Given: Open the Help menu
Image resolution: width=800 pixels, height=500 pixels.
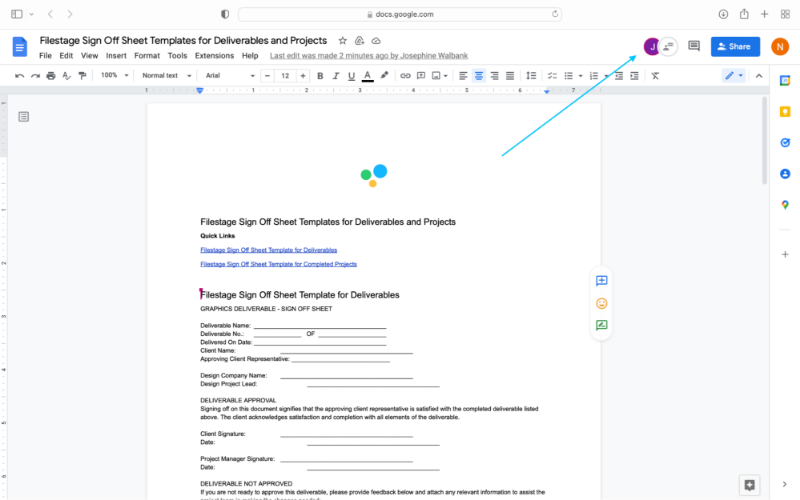Looking at the screenshot, I should click(250, 56).
